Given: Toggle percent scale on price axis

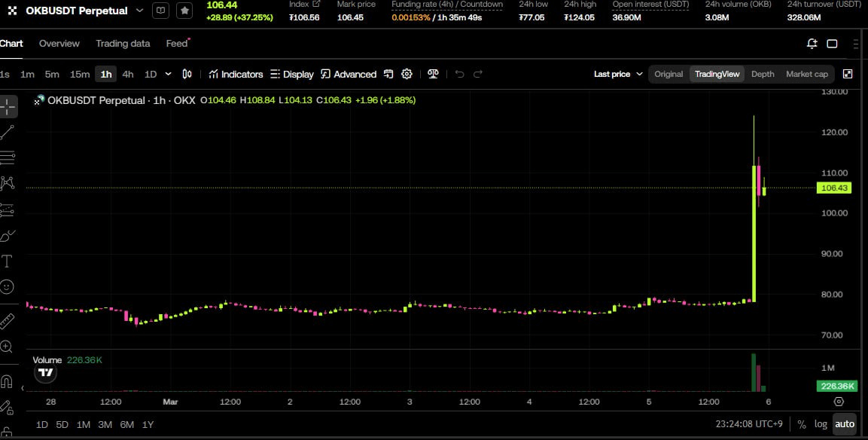Looking at the screenshot, I should coord(802,423).
